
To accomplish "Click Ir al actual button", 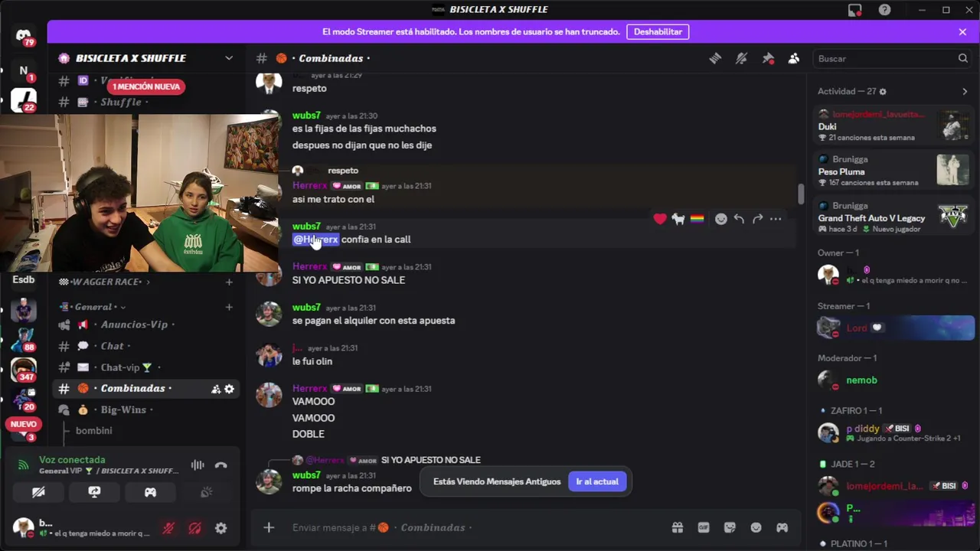I will pos(597,481).
